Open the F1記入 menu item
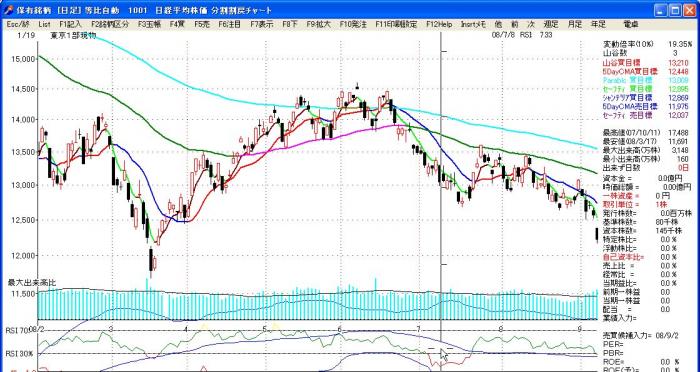The image size is (700, 372). click(71, 25)
